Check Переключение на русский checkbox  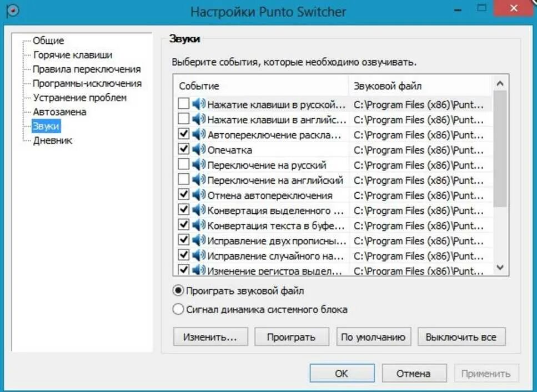[184, 164]
